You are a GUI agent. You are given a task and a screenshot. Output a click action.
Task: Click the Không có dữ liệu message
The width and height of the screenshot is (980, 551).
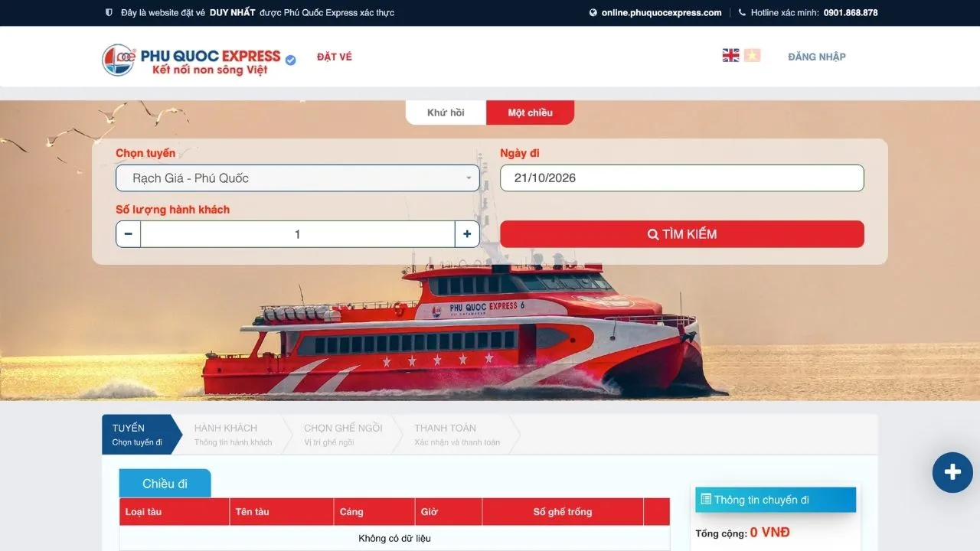(x=394, y=538)
